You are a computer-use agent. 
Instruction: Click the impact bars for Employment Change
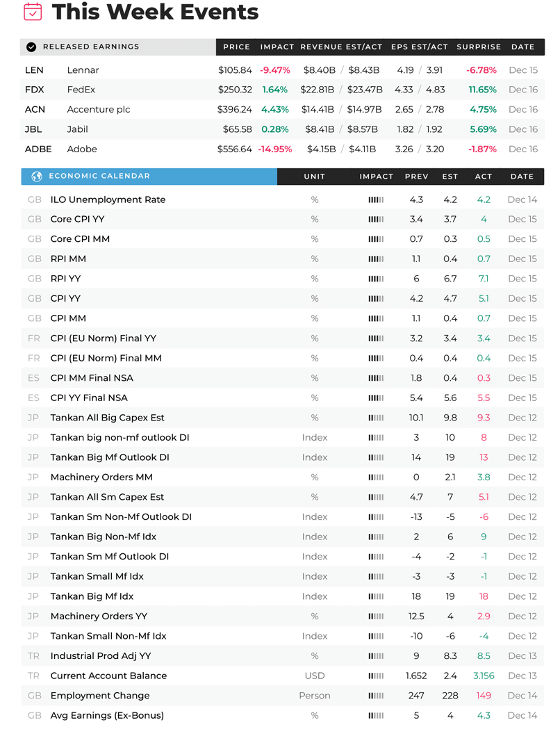click(x=376, y=696)
